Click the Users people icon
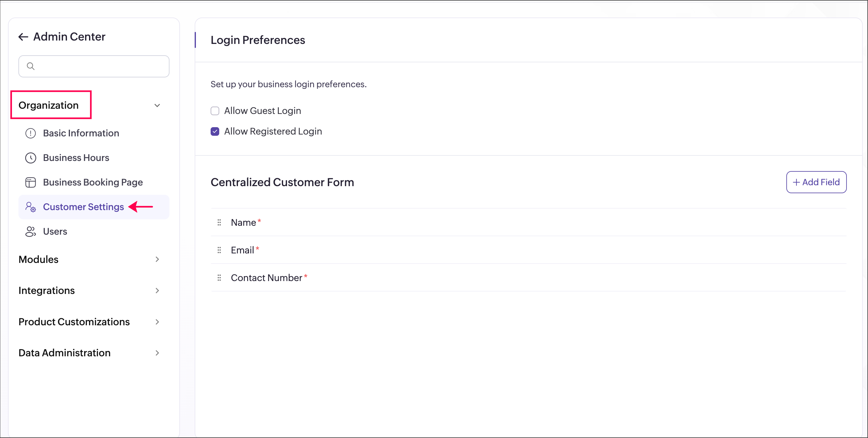Image resolution: width=868 pixels, height=438 pixels. click(x=31, y=232)
